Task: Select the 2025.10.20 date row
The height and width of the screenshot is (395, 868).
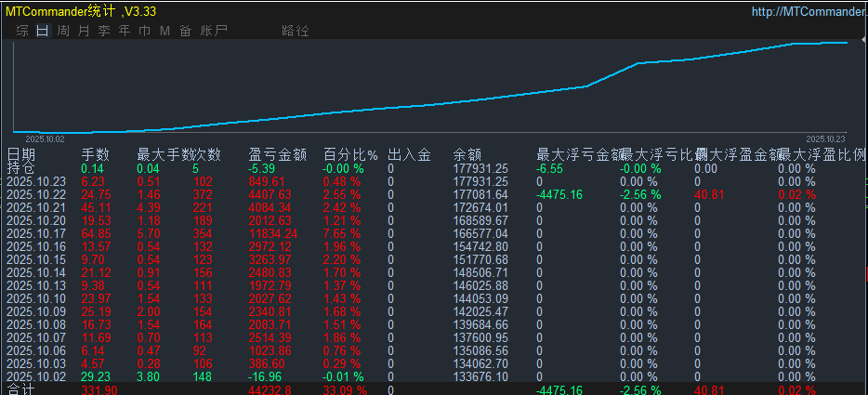Action: 36,221
